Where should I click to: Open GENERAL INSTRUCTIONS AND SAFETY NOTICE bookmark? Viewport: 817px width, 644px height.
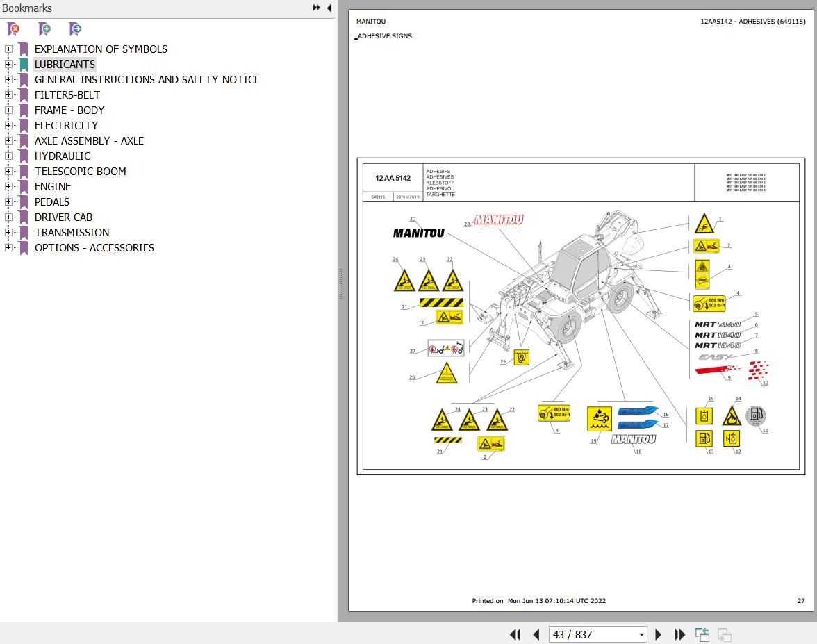click(147, 80)
